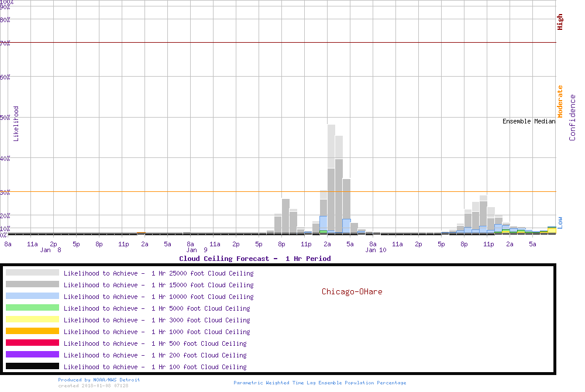
Task: Click the Parametric Weighted Time Lag footer text
Action: (319, 383)
